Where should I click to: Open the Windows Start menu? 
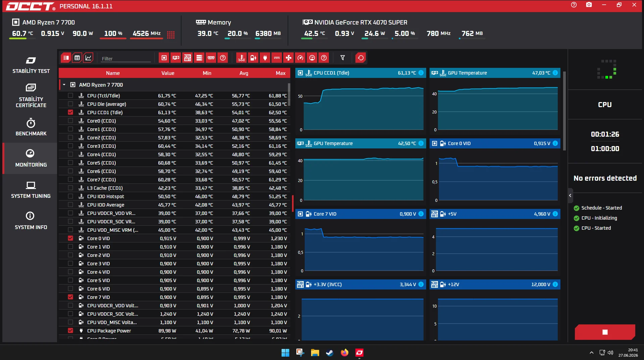pos(285,353)
